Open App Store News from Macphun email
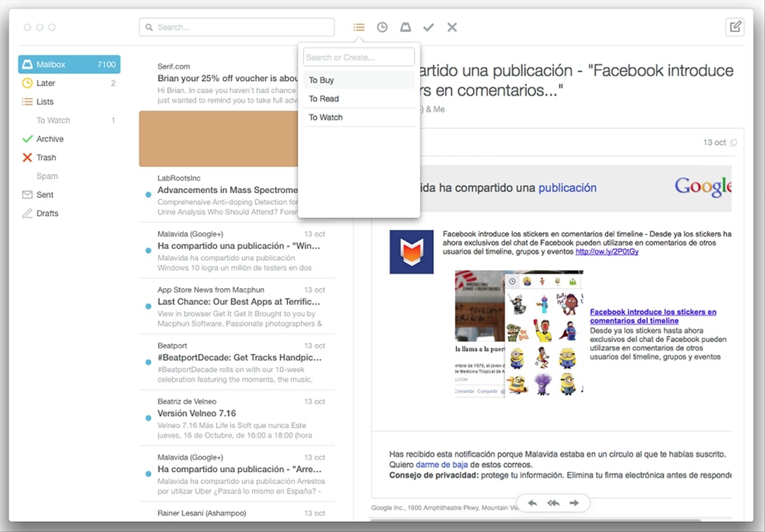This screenshot has width=765, height=532. tap(237, 306)
